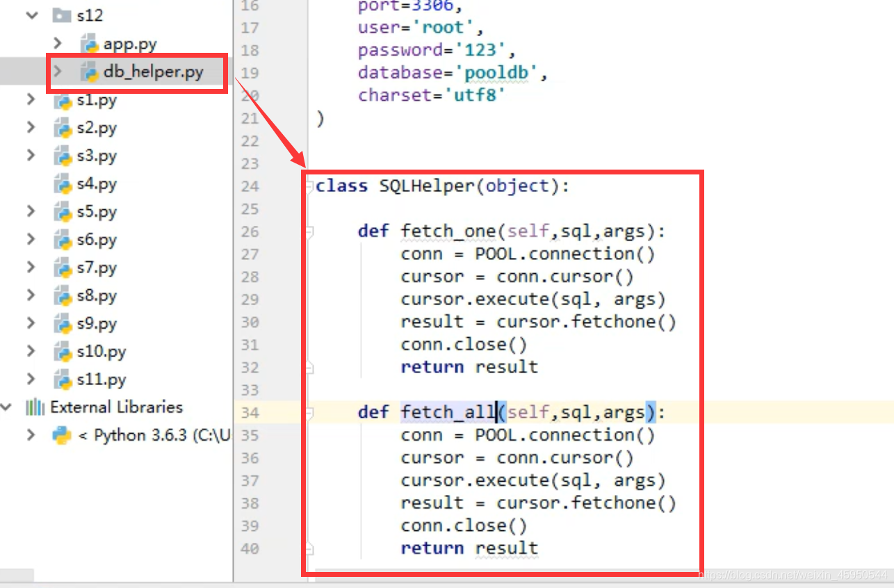Click the s6.py Python file icon

63,240
